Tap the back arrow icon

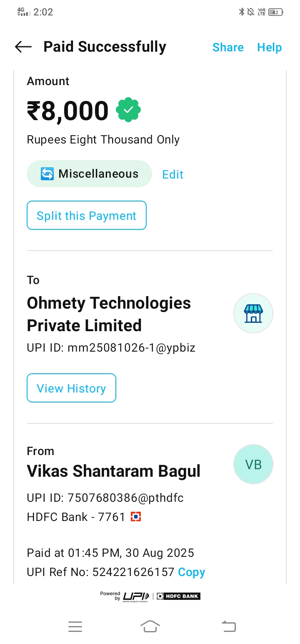coord(23,47)
